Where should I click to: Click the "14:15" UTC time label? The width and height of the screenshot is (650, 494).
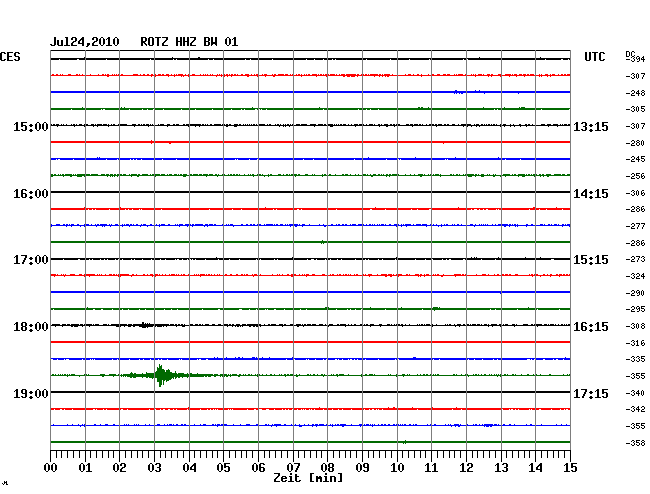[591, 194]
